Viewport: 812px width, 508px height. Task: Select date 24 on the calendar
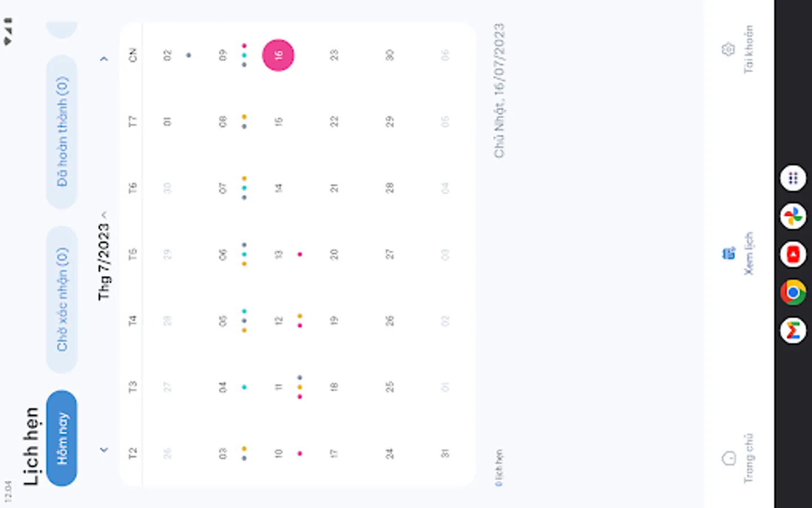click(x=389, y=453)
